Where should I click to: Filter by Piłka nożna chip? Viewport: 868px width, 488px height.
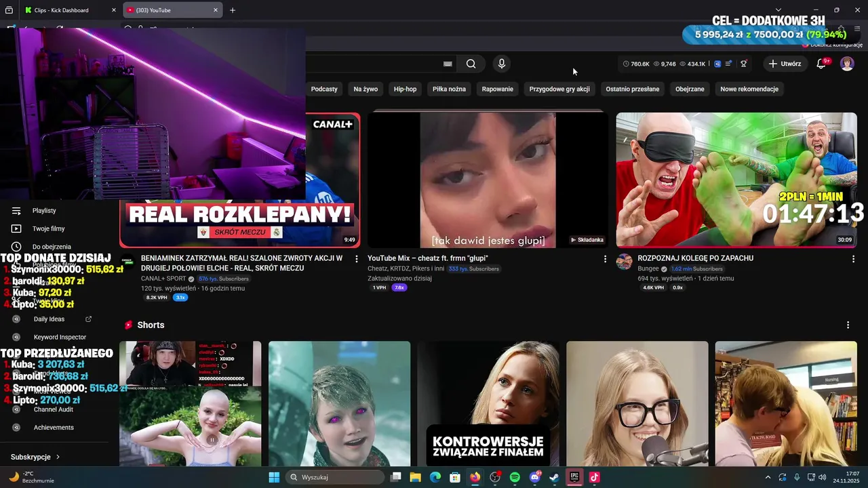pyautogui.click(x=449, y=89)
